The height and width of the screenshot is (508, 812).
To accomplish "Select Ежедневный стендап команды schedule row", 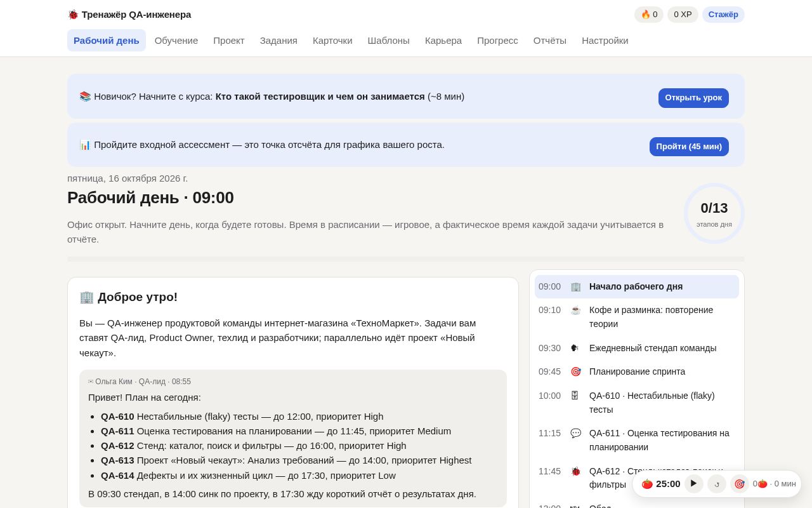I will [x=637, y=348].
